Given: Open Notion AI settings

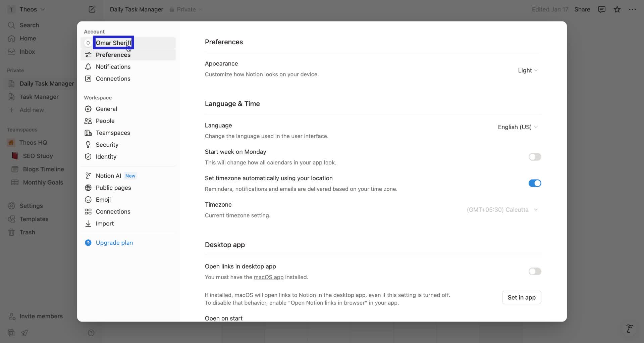Looking at the screenshot, I should (x=108, y=176).
